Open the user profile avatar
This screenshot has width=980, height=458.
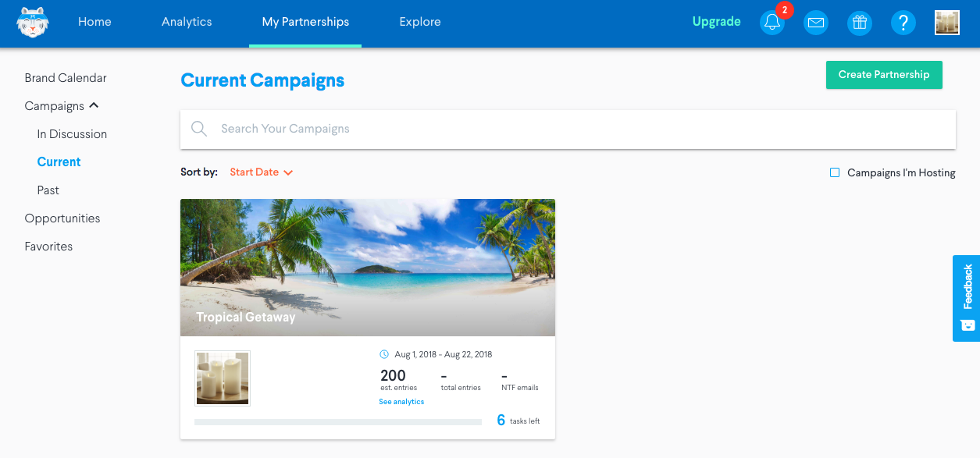pos(947,23)
